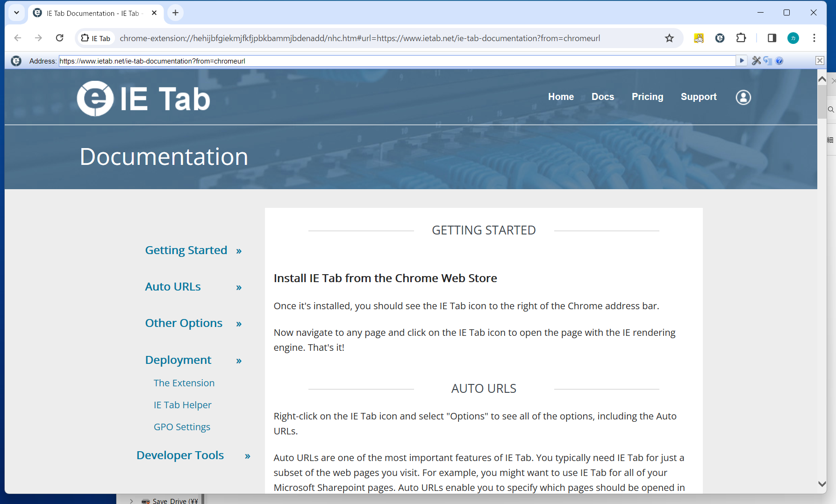Image resolution: width=836 pixels, height=504 pixels.
Task: Toggle the Chrome side panel
Action: [x=772, y=38]
